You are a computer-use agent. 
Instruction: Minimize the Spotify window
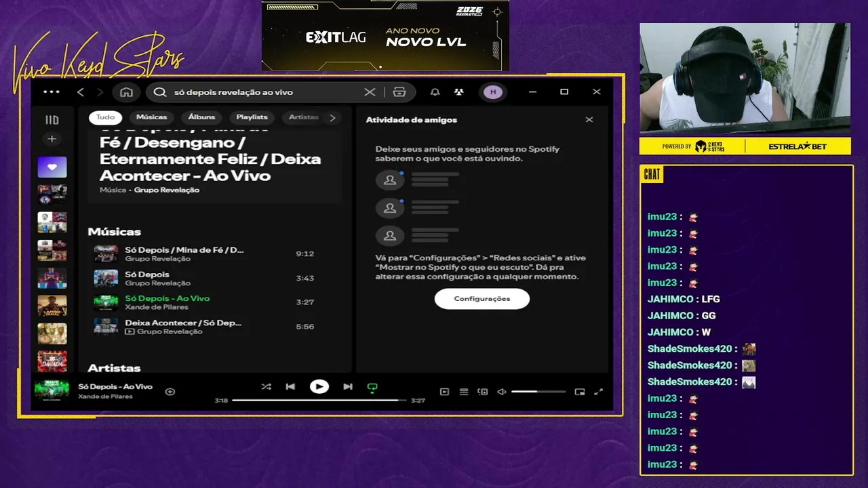(x=533, y=92)
